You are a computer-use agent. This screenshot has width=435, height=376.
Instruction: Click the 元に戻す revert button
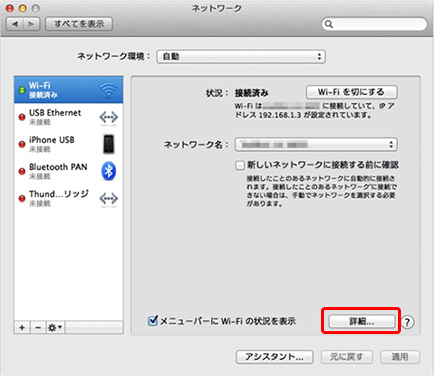point(347,357)
